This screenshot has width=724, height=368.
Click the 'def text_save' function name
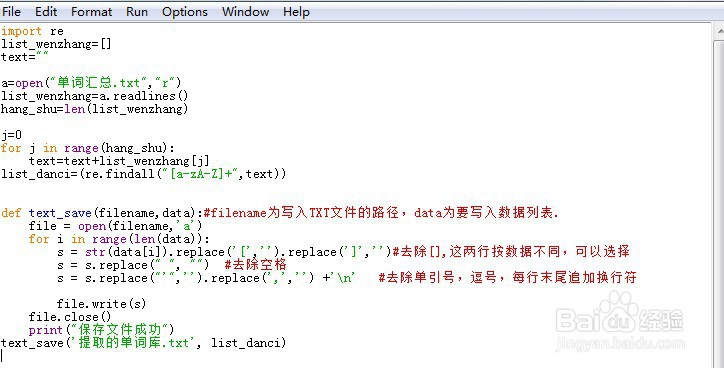point(60,213)
